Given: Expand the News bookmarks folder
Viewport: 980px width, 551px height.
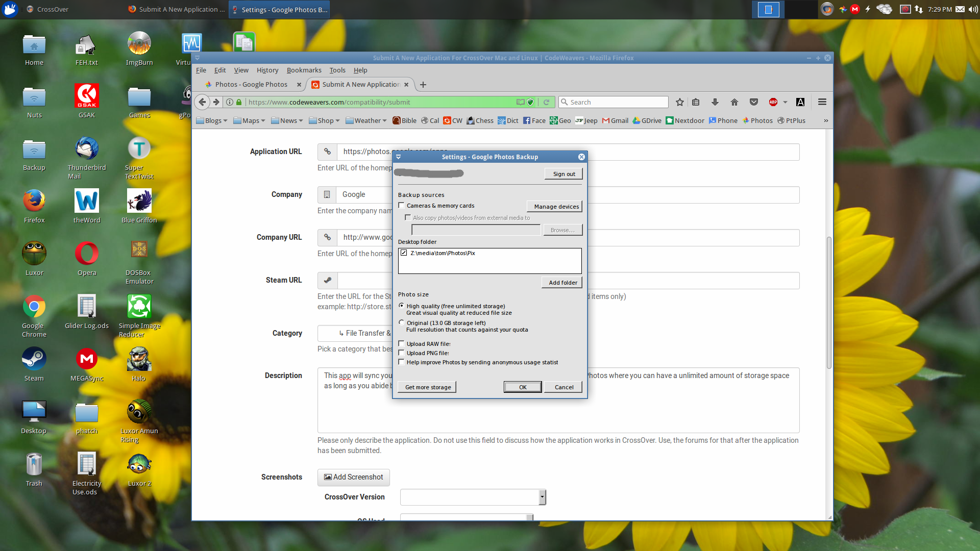Looking at the screenshot, I should click(x=287, y=120).
